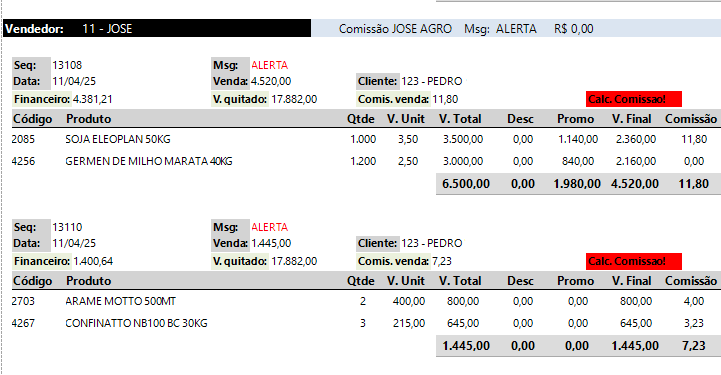The height and width of the screenshot is (375, 721).
Task: Click the Vendedor 11 - JOSE header bar
Action: coord(157,28)
